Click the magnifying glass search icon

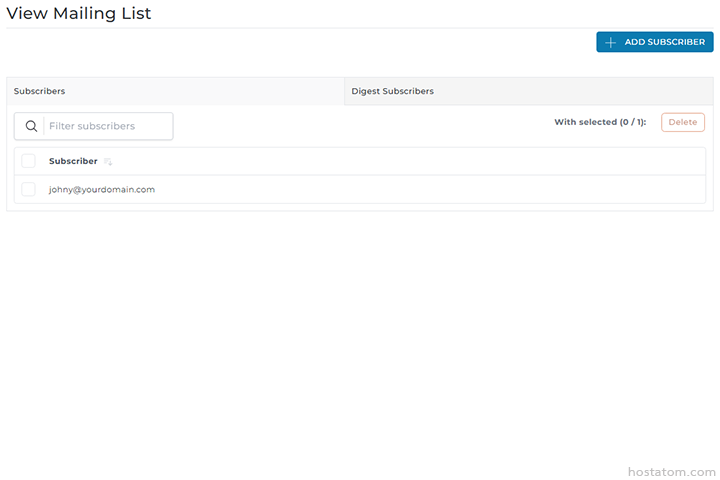point(31,126)
